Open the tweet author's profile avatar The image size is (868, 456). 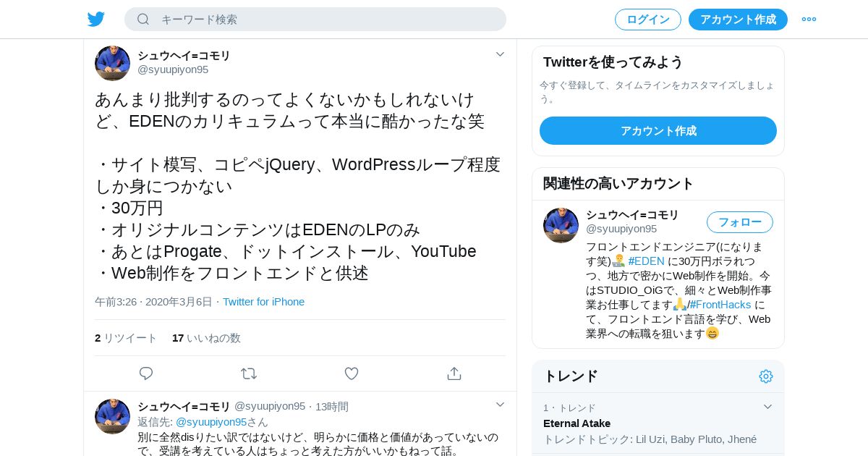tap(112, 63)
